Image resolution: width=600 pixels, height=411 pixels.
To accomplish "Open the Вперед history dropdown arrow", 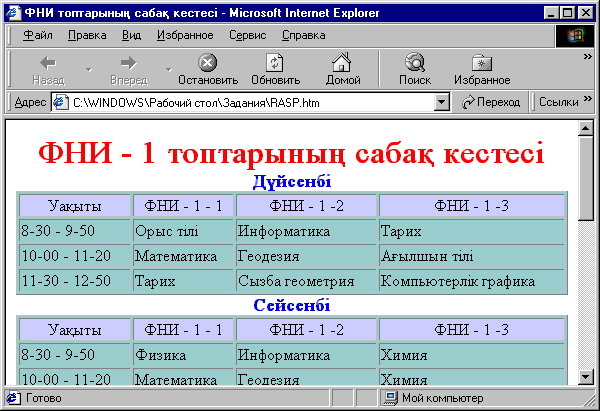I will 169,70.
